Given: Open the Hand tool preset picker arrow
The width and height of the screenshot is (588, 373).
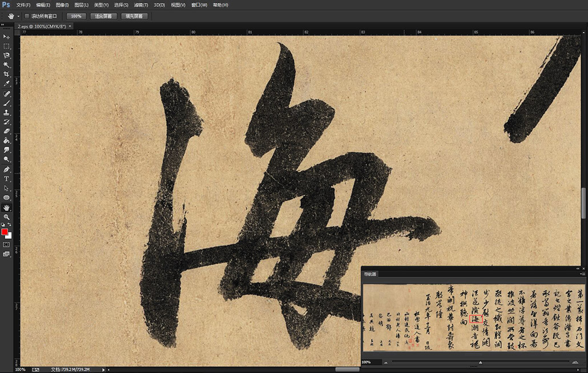Looking at the screenshot, I should (x=18, y=16).
